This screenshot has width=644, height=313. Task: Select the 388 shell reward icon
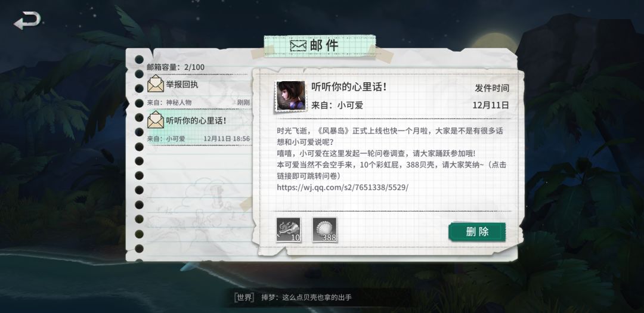tap(324, 230)
